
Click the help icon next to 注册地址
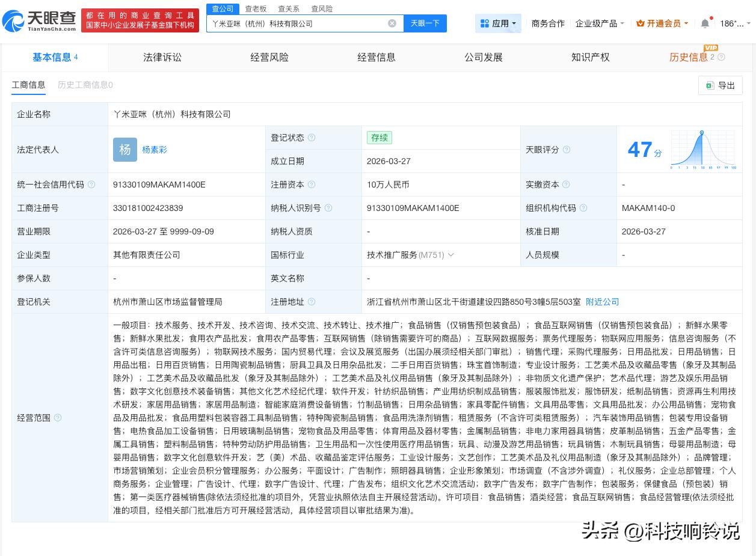coord(312,302)
